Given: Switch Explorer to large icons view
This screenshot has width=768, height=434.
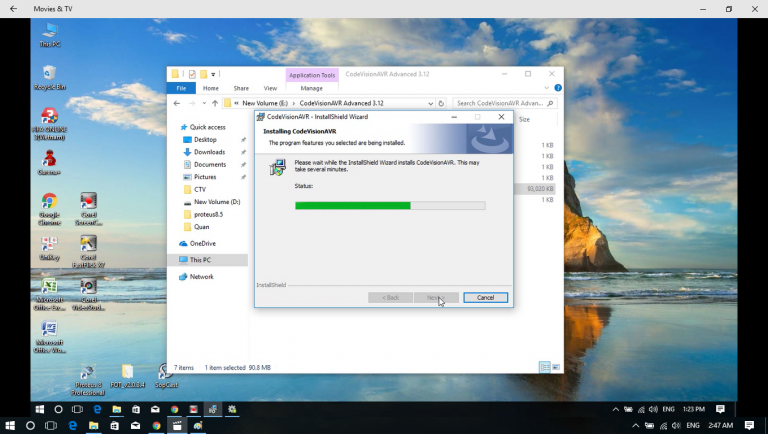Looking at the screenshot, I should (556, 367).
